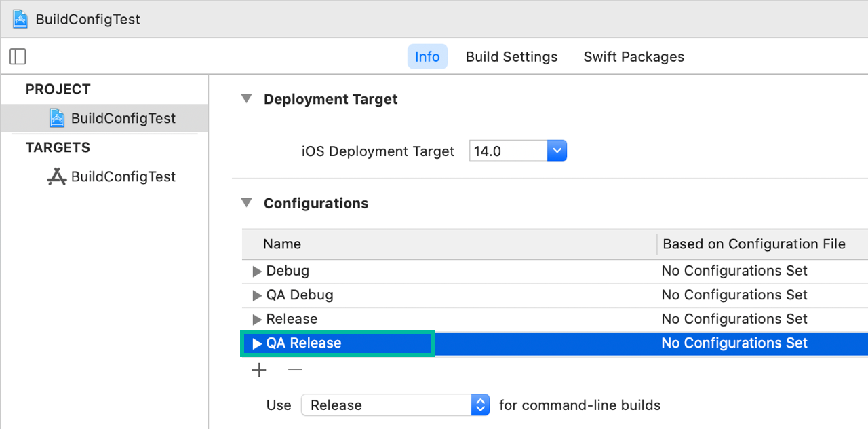868x429 pixels.
Task: Open the iOS Deployment Target dropdown arrow
Action: [557, 151]
